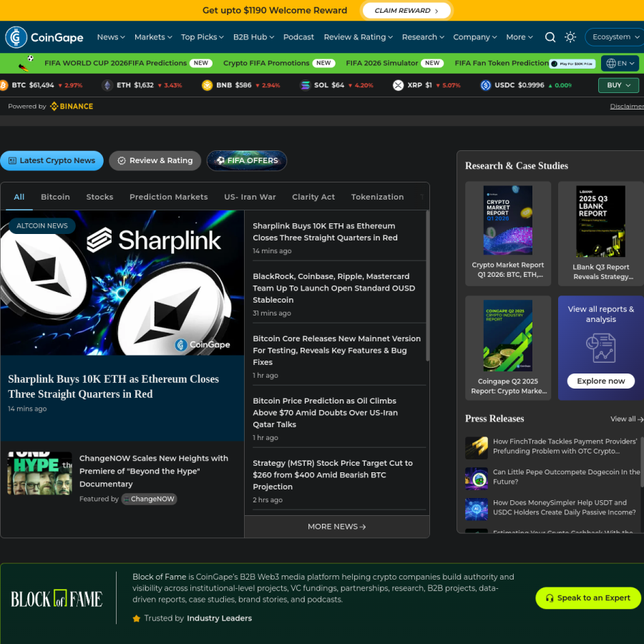This screenshot has height=644, width=644.
Task: Click the CLAIM REWARD button
Action: point(406,11)
